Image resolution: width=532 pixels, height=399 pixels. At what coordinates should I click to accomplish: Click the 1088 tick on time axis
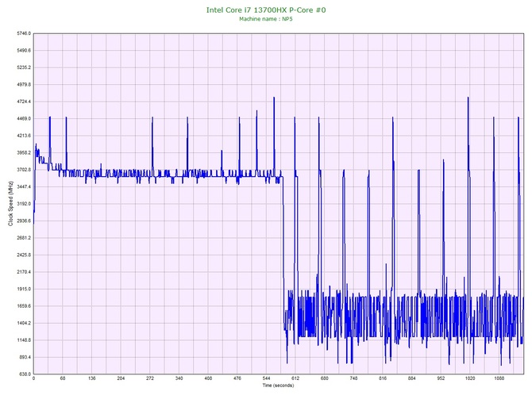tap(499, 378)
